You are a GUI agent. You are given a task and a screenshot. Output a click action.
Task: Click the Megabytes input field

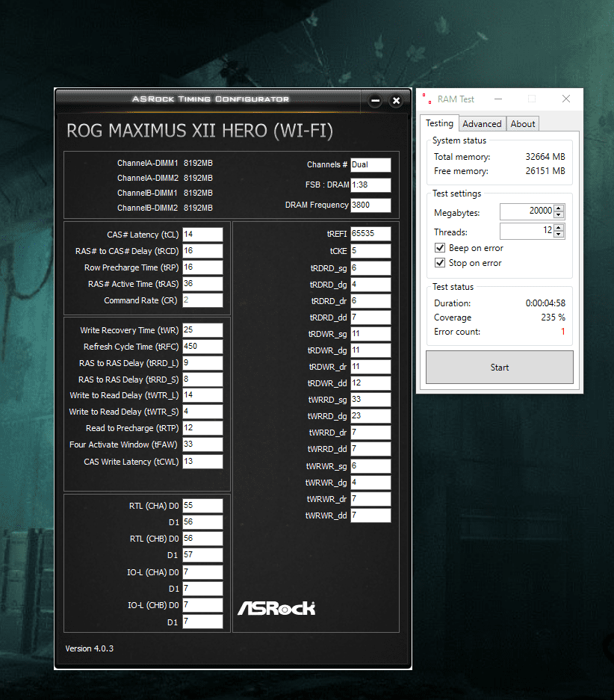[527, 211]
